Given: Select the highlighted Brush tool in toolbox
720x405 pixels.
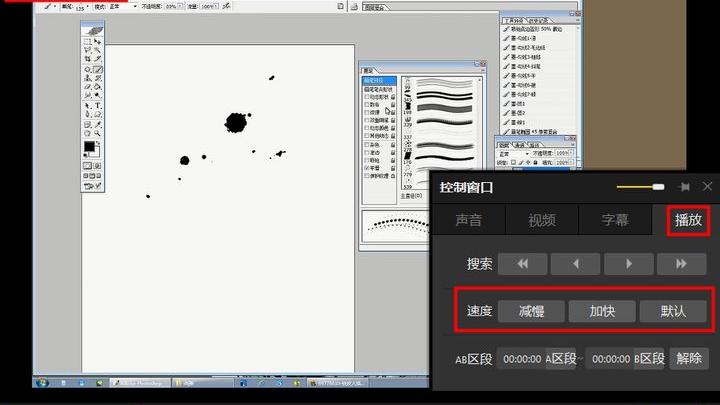Looking at the screenshot, I should (x=98, y=69).
